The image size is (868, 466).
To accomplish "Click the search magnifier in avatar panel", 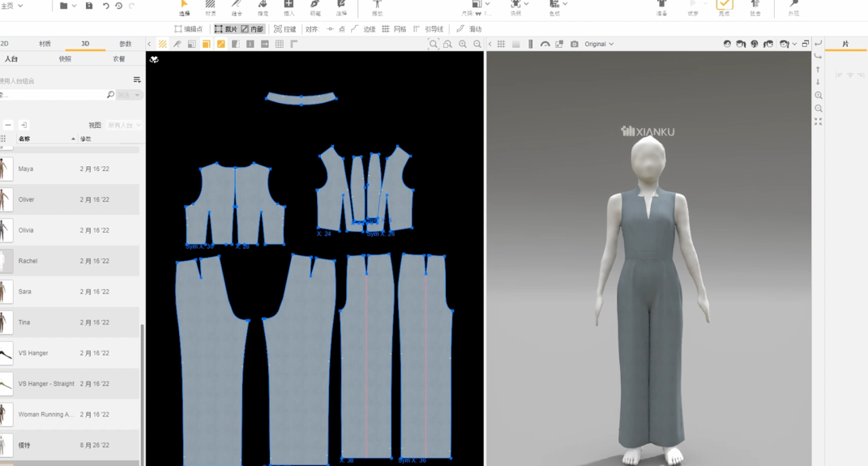I will coord(111,95).
